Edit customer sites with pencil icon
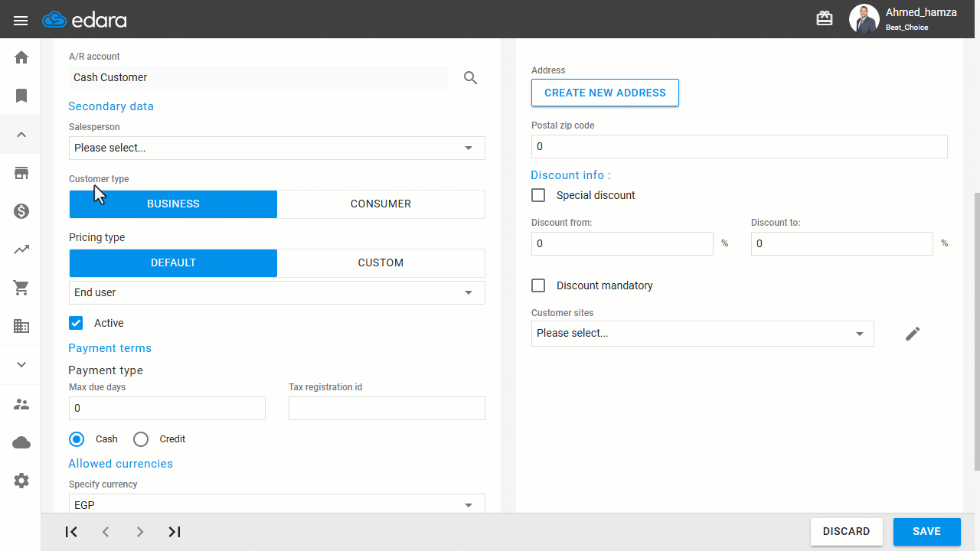Screen dimensions: 980x551 tap(913, 334)
